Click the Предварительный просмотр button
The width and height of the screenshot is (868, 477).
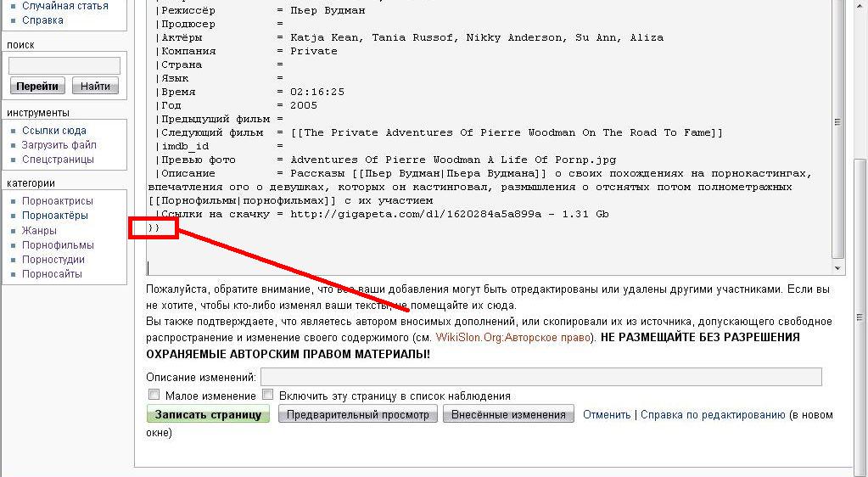[x=357, y=414]
